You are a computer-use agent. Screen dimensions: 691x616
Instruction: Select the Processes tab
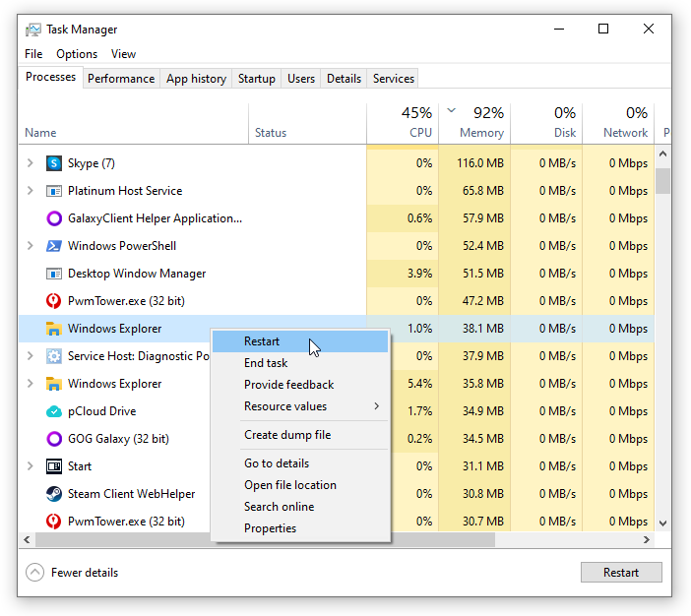point(50,77)
